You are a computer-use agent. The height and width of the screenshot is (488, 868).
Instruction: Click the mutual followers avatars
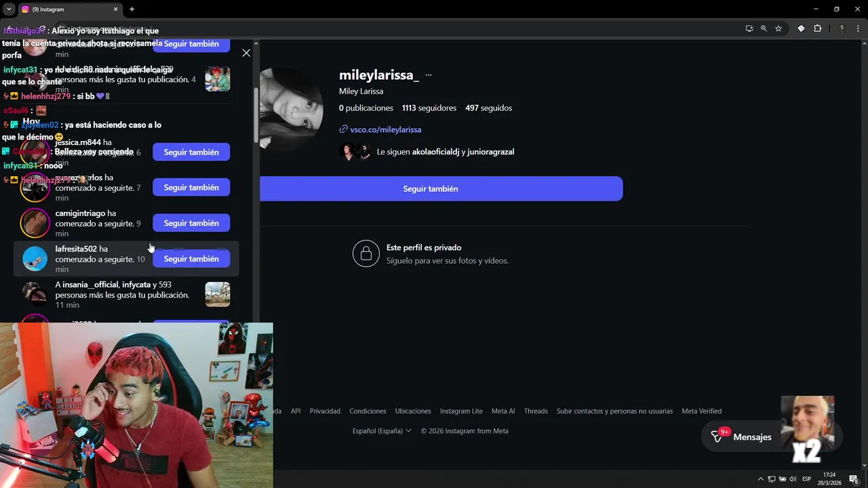[x=355, y=152]
